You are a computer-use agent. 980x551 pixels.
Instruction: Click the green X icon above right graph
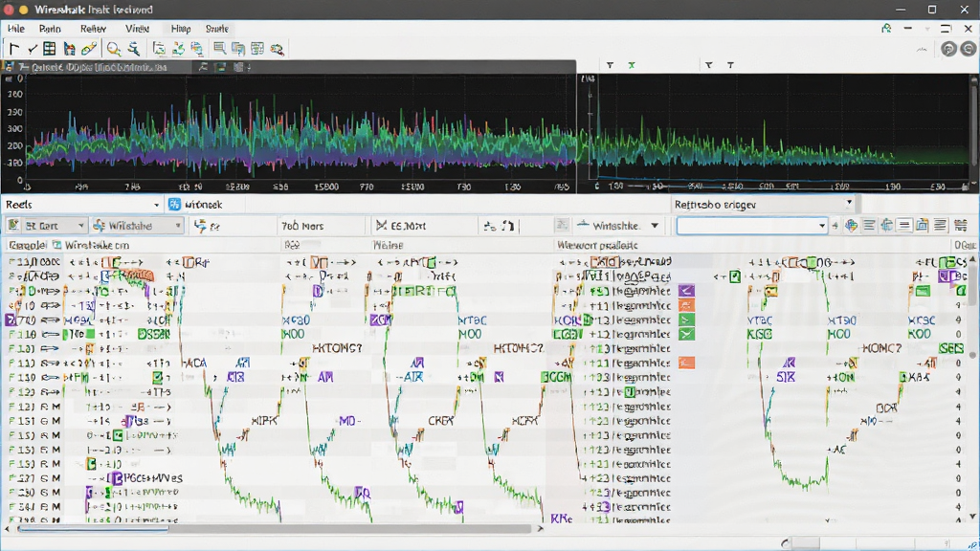[632, 65]
